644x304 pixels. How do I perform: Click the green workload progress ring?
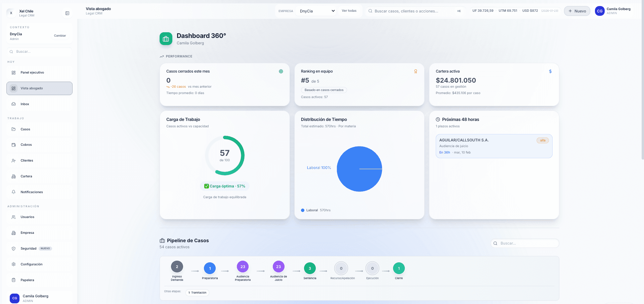tap(225, 155)
